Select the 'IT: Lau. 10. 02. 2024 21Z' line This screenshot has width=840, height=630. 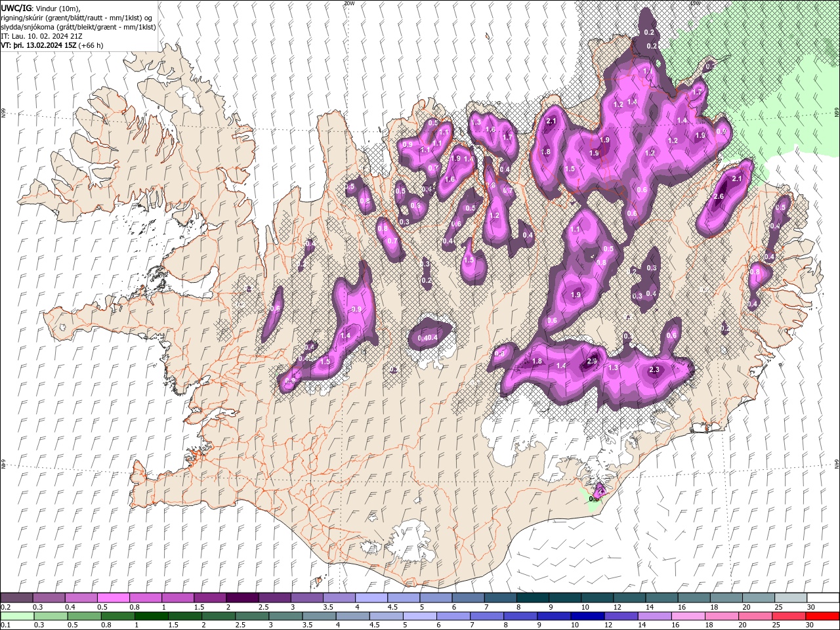tap(43, 36)
